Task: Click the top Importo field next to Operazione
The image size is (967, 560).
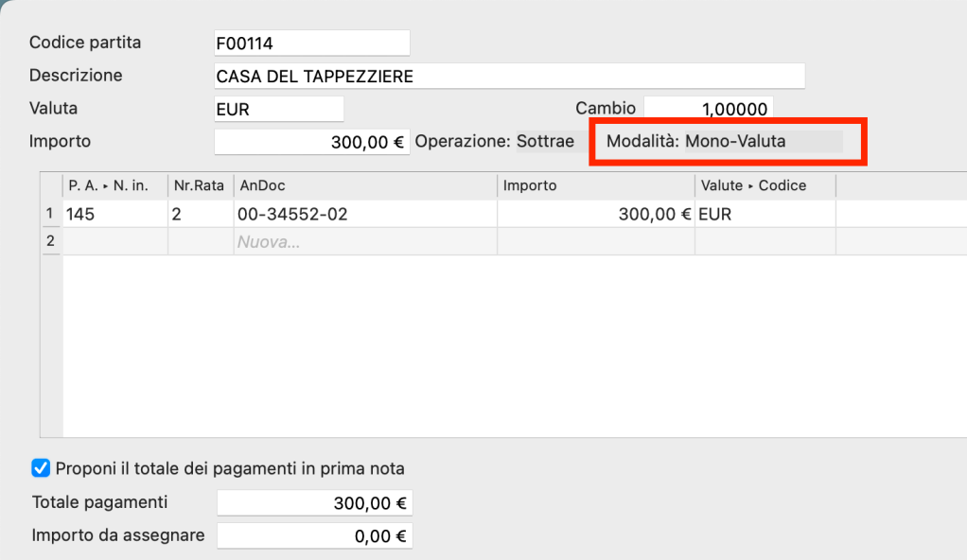Action: [x=312, y=143]
